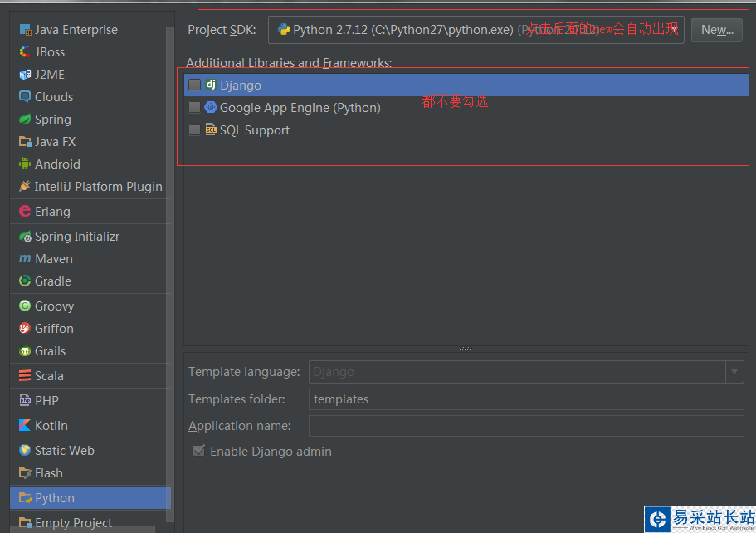Check the Django framework checkbox
The image size is (756, 533).
(194, 85)
